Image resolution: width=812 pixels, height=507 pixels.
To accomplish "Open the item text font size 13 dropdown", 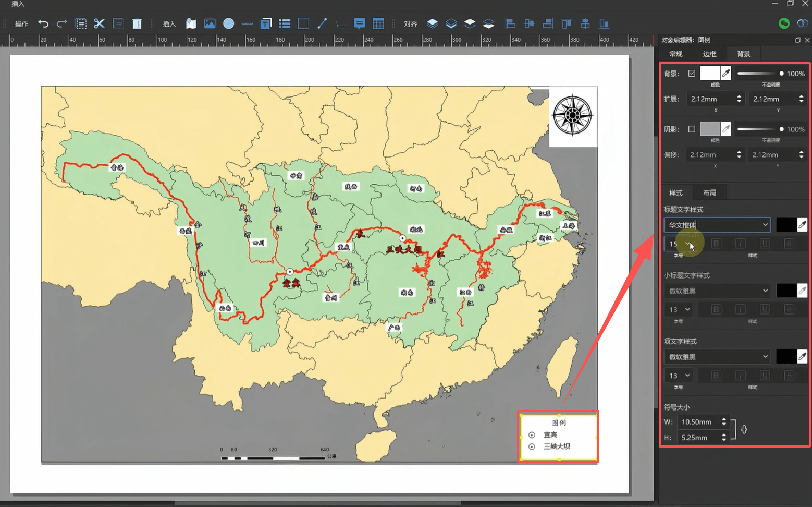I will coord(679,376).
